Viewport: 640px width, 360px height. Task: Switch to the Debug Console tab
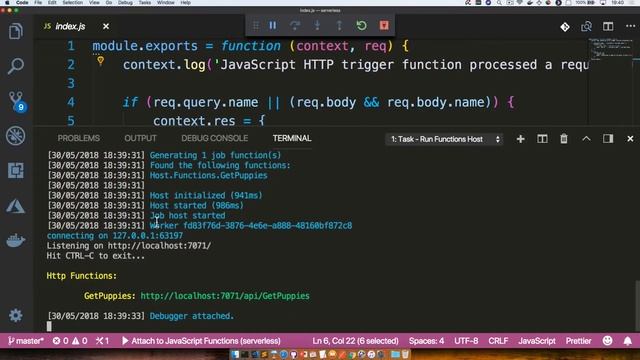[214, 138]
